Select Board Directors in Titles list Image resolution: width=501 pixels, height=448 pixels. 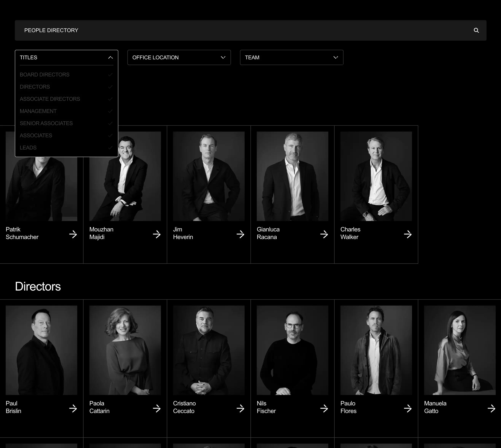coord(45,75)
